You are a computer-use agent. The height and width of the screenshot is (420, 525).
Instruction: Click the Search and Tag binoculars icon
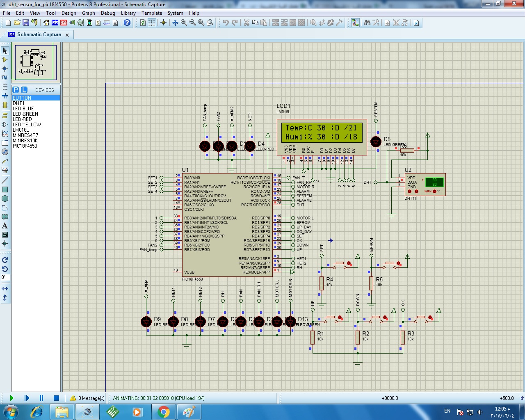coord(367,23)
